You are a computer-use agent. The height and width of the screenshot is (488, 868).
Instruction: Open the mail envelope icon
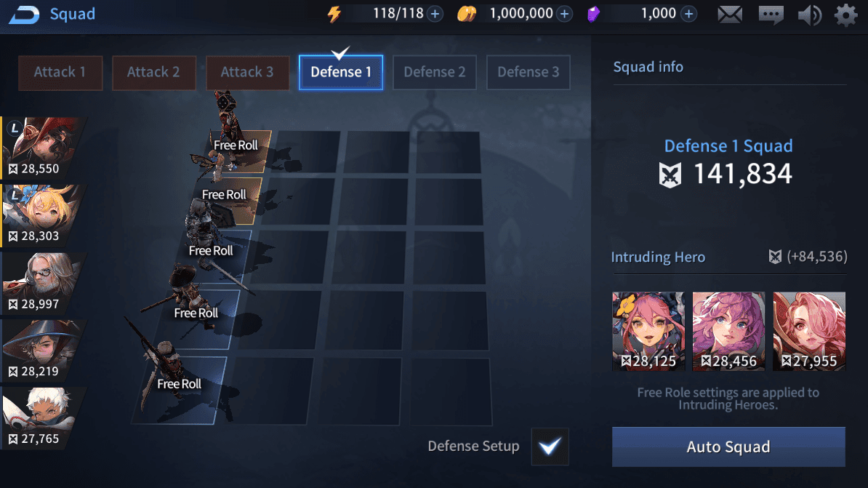pos(730,15)
